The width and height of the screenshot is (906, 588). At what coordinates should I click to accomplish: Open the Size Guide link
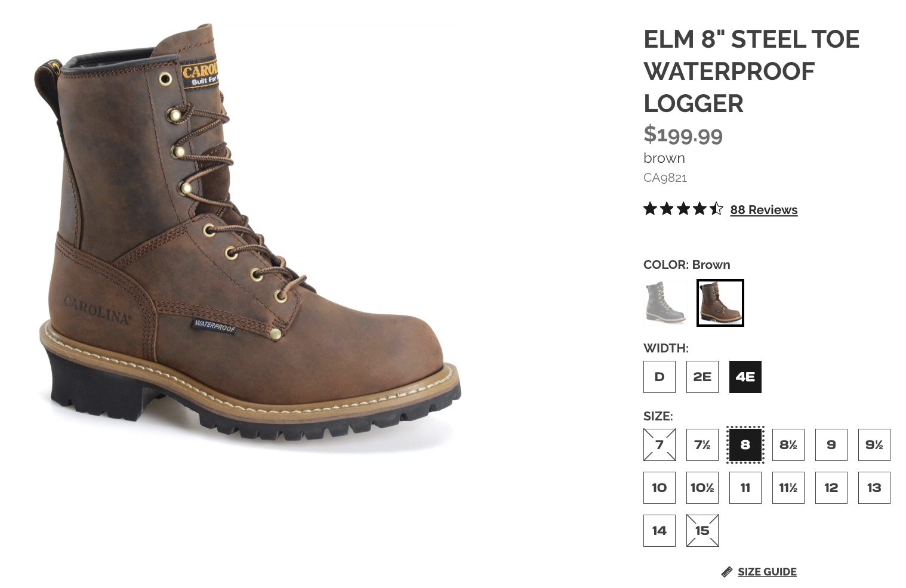click(x=767, y=572)
